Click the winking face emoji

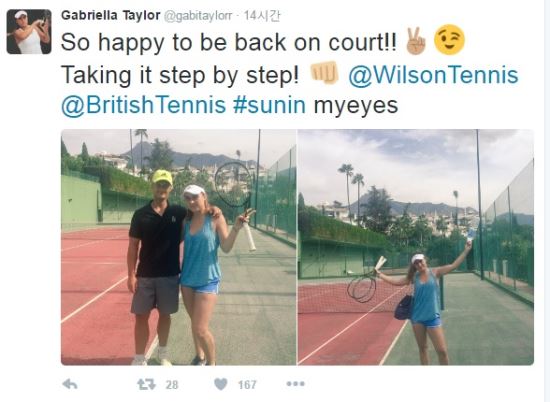click(449, 40)
